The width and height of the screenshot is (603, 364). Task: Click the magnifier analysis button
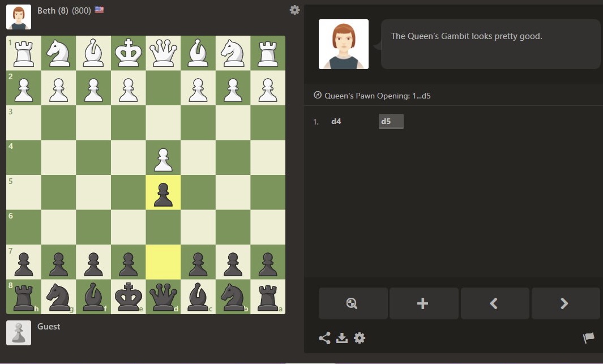[353, 303]
